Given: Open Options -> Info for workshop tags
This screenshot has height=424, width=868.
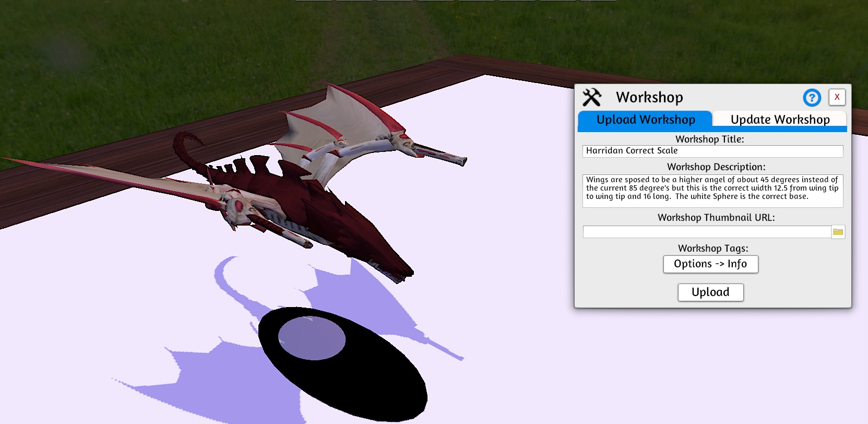Looking at the screenshot, I should tap(710, 264).
